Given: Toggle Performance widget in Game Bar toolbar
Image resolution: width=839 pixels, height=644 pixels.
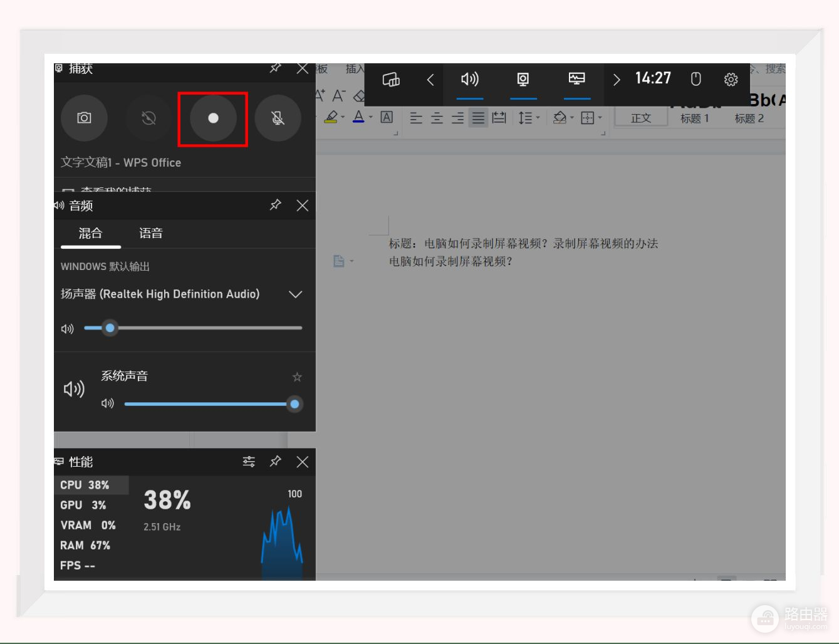Looking at the screenshot, I should click(x=576, y=79).
